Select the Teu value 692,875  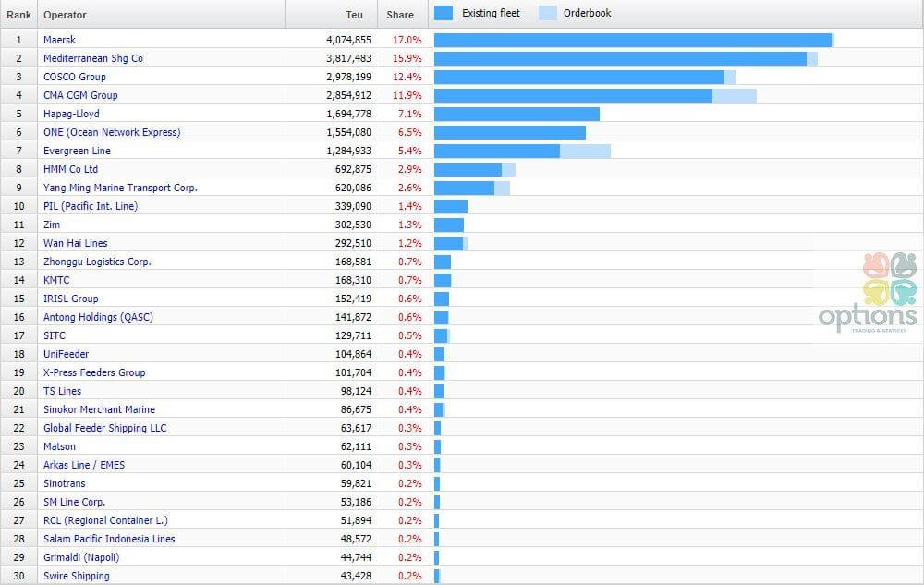(x=354, y=169)
